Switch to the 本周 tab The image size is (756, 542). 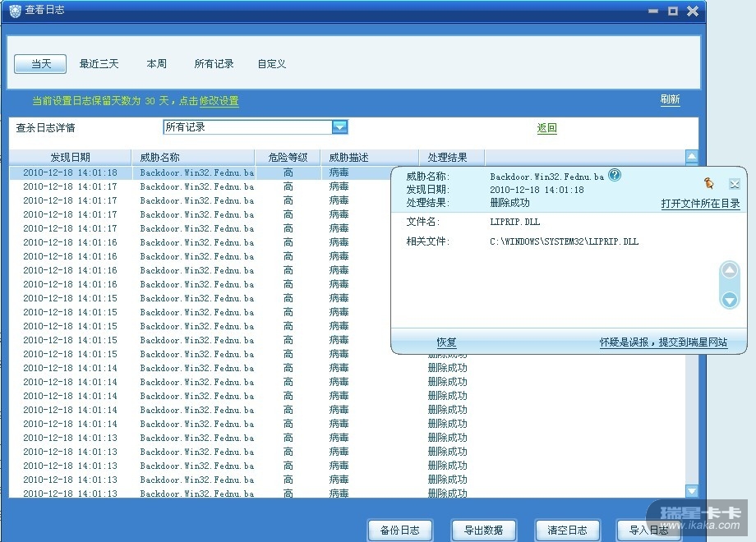click(156, 64)
